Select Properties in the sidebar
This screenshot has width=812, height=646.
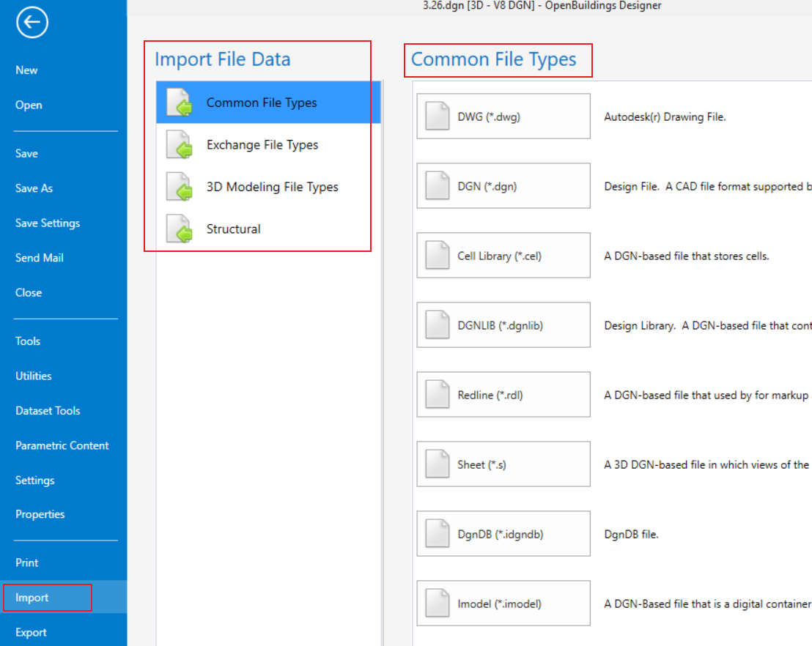[x=40, y=514]
